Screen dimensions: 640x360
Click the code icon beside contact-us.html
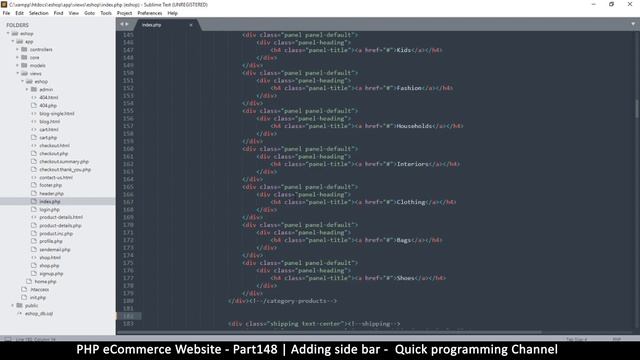click(34, 178)
